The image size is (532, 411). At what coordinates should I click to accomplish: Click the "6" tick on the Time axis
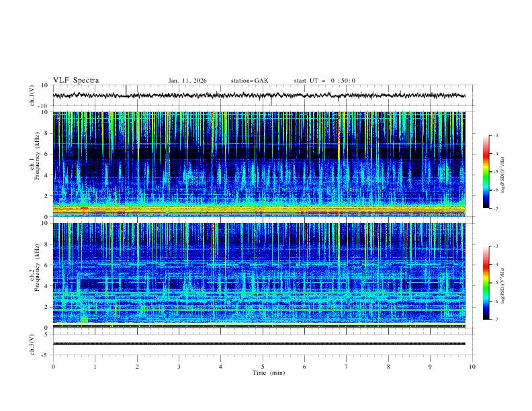point(305,367)
